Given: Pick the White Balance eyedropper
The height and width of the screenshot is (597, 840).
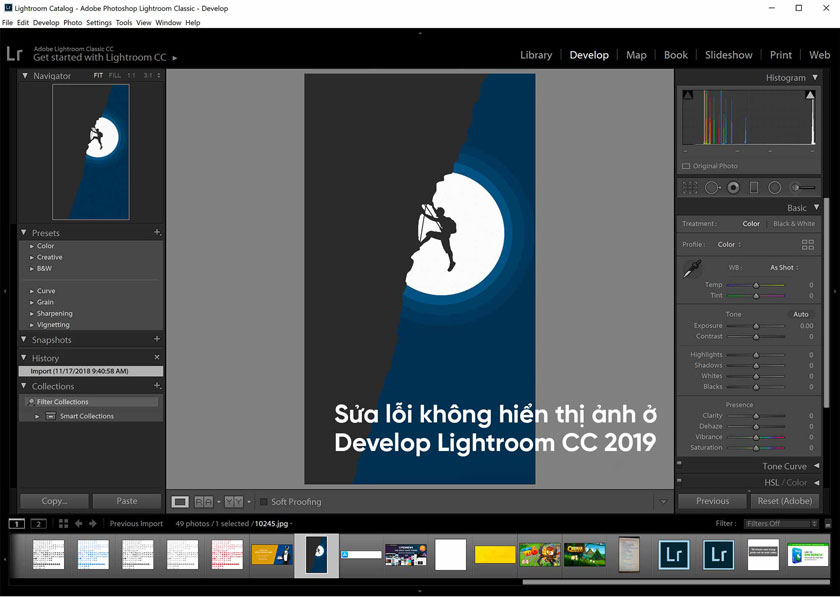Looking at the screenshot, I should [692, 268].
